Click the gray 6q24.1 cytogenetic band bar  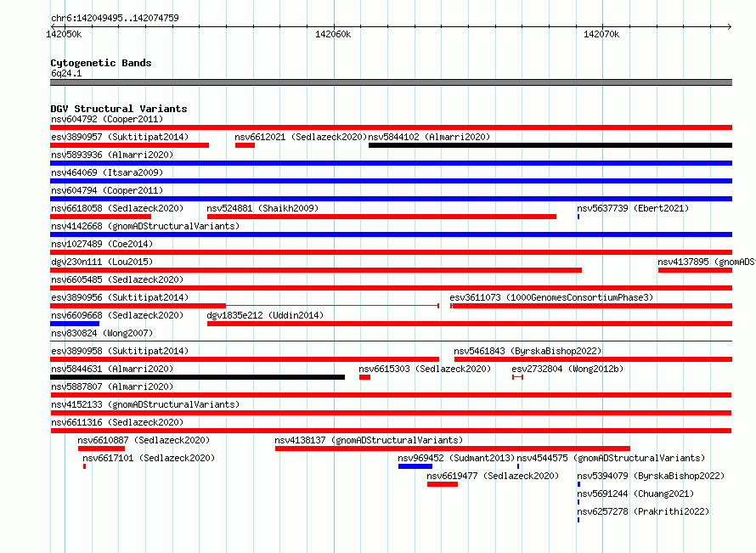coord(391,82)
